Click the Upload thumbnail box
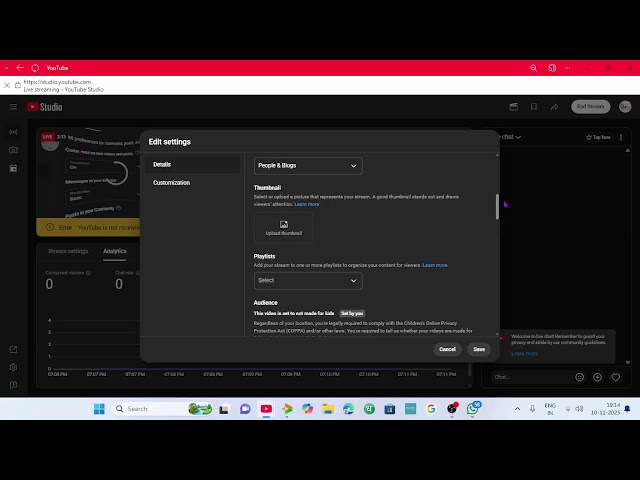Screen dimensions: 640x480 pyautogui.click(x=284, y=228)
